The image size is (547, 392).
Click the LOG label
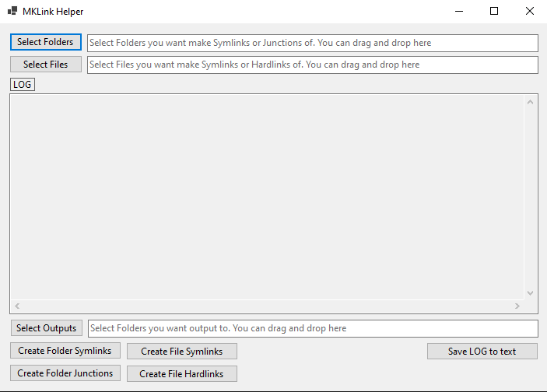pyautogui.click(x=23, y=85)
